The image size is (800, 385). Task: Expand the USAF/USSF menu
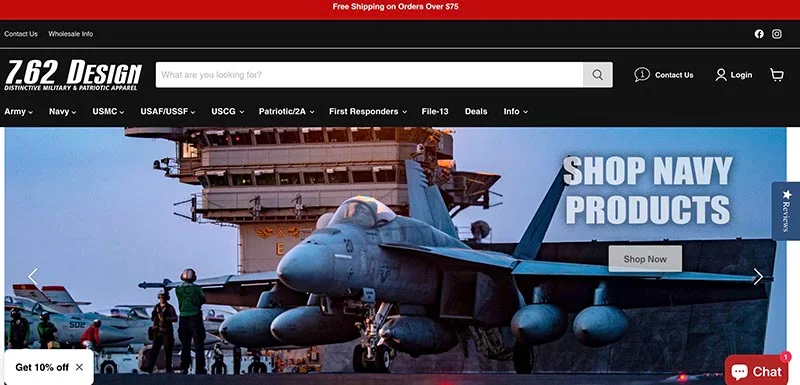[x=168, y=111]
